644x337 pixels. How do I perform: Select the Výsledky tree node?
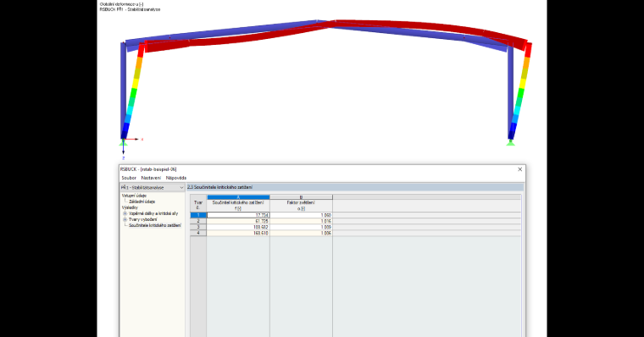click(130, 207)
